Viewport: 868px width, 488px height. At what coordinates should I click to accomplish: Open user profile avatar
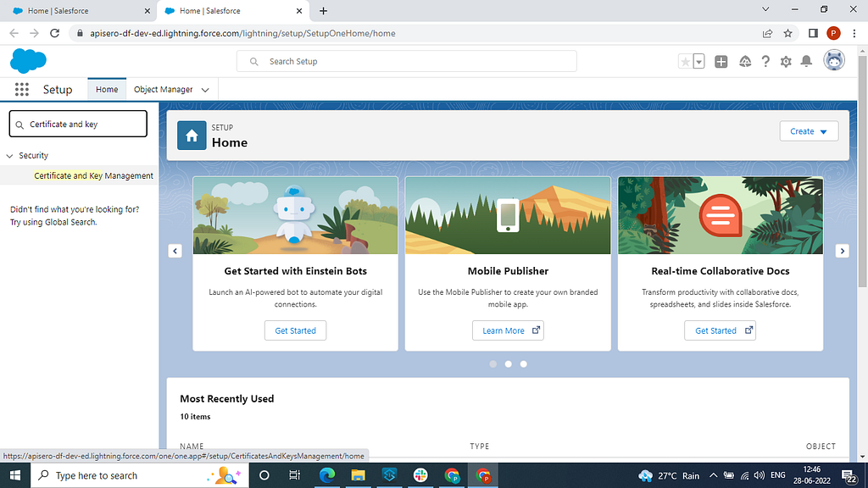(834, 60)
